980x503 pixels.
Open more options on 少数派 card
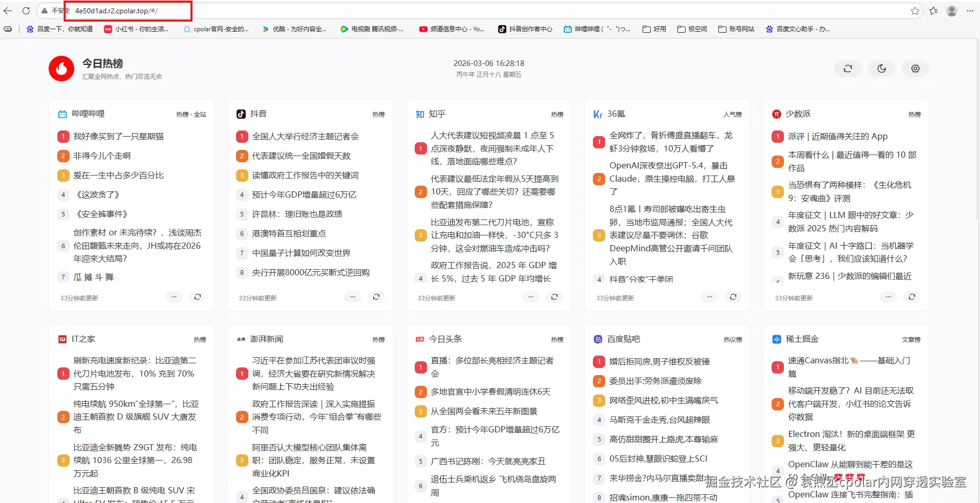[x=888, y=297]
